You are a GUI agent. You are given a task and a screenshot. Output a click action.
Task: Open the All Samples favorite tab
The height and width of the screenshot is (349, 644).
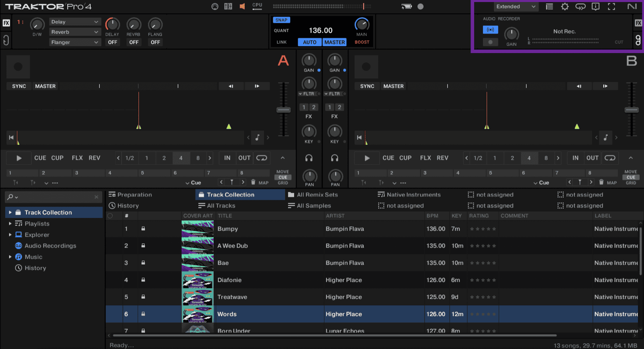[x=309, y=205]
